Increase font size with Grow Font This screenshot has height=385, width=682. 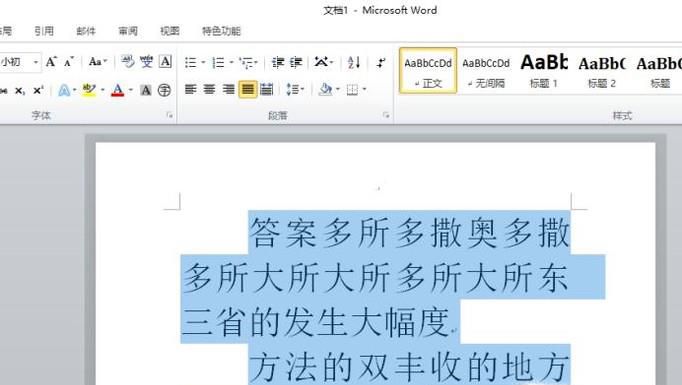click(51, 62)
